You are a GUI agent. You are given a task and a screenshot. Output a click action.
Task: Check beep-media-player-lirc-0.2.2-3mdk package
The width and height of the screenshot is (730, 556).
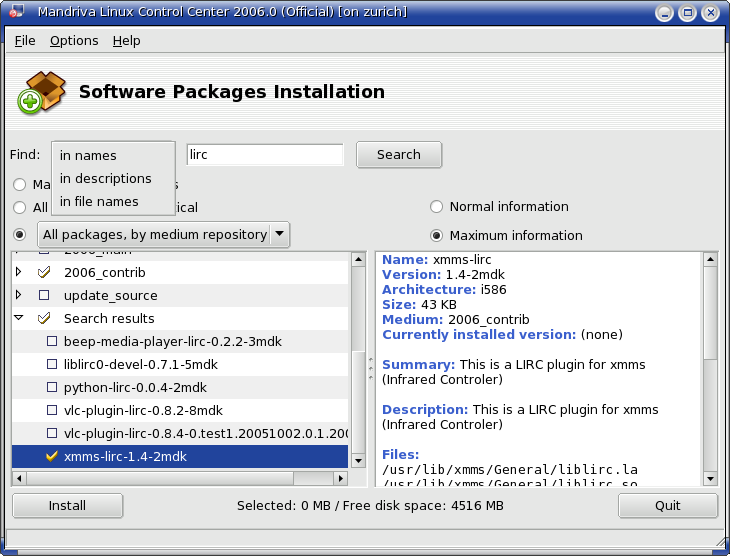(52, 341)
